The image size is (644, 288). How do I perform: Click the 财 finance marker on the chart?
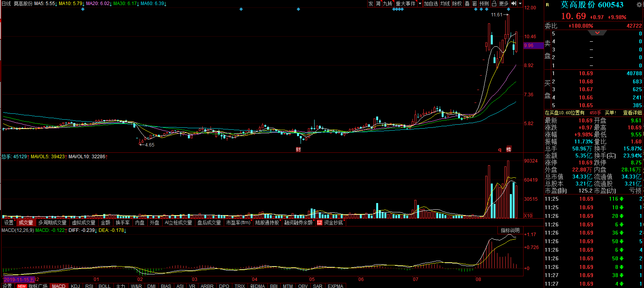pyautogui.click(x=298, y=149)
